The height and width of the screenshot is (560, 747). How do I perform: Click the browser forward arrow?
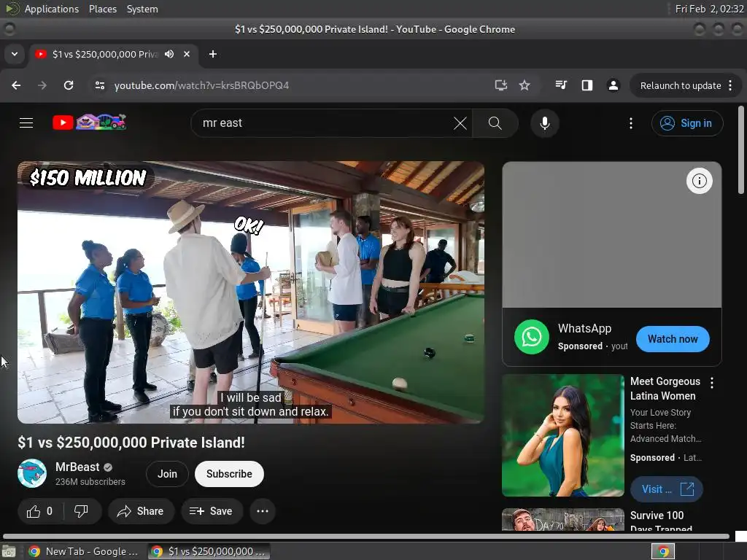click(42, 85)
